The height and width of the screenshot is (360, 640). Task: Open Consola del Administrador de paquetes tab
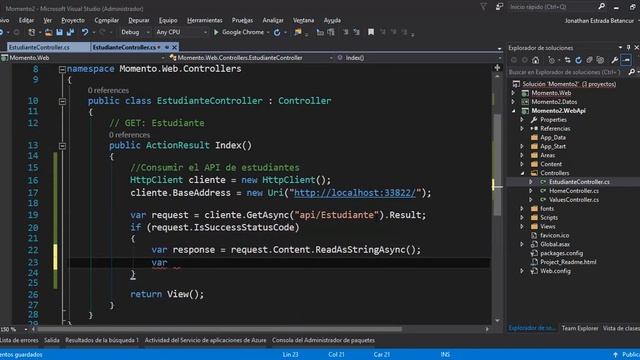323,340
